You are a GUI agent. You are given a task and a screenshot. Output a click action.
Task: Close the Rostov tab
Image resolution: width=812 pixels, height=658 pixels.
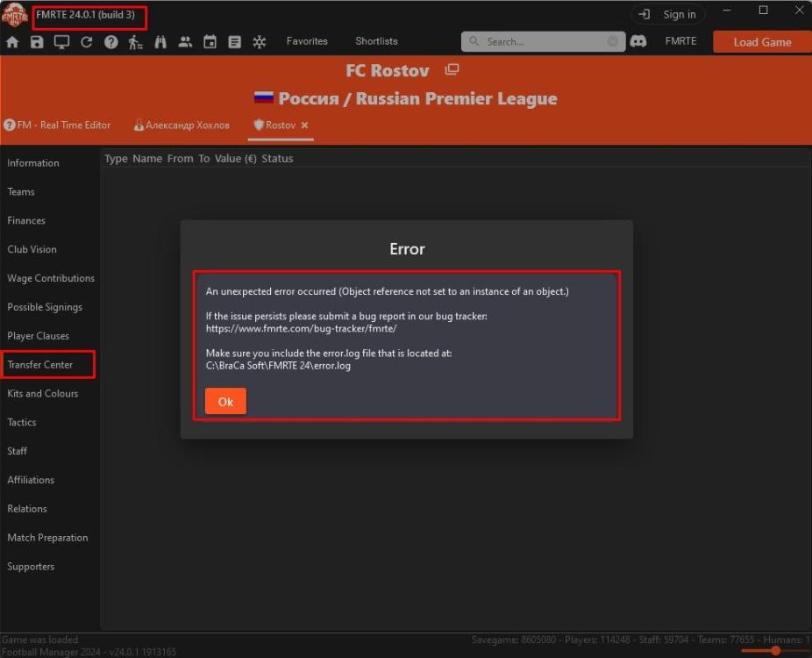305,125
